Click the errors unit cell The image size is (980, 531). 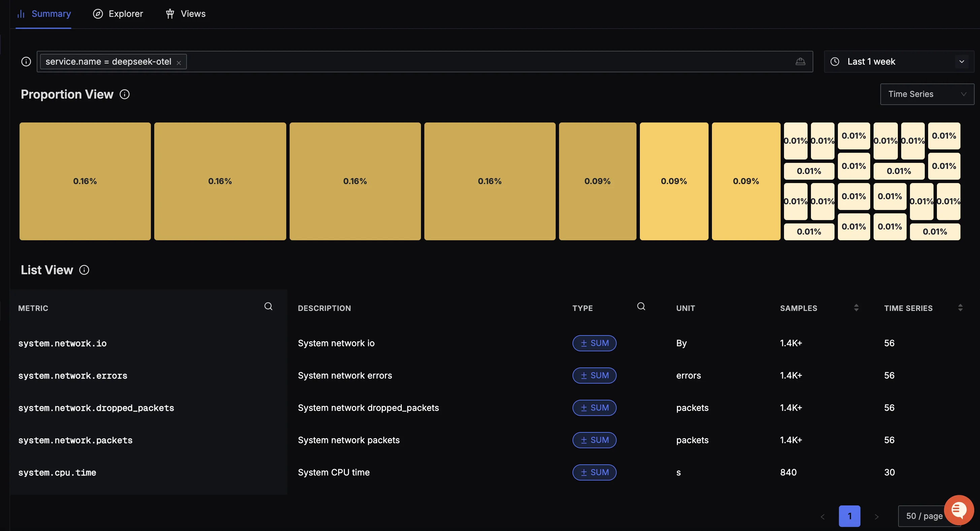click(x=689, y=376)
